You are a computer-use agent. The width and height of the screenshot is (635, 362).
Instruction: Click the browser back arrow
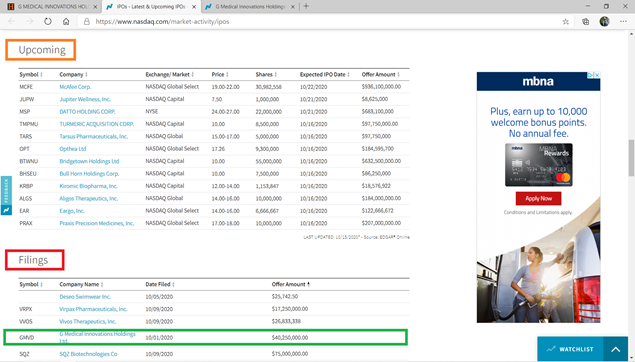pyautogui.click(x=11, y=21)
